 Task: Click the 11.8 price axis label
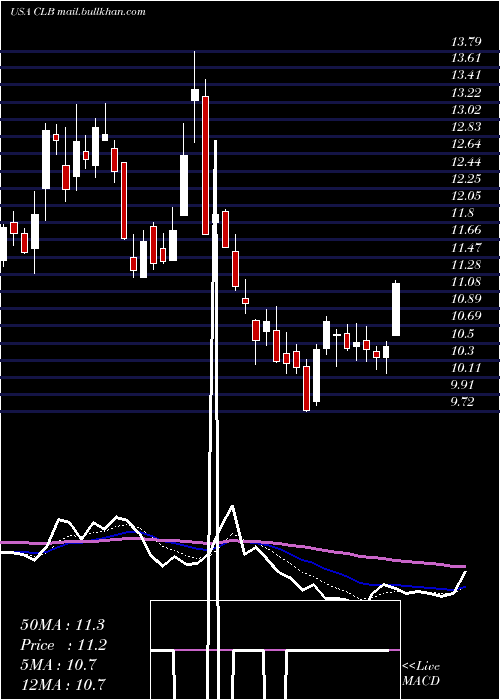[462, 213]
